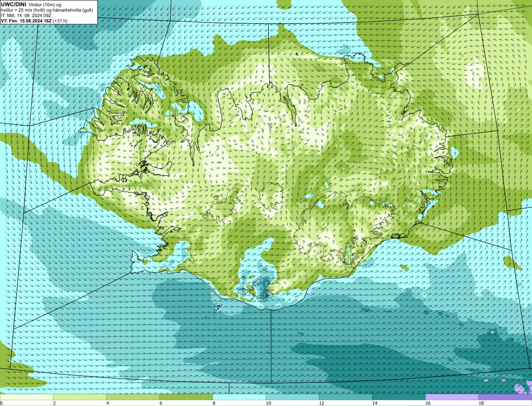This screenshot has height=406, width=532.
Task: Click the legend scale label "18"
Action: pyautogui.click(x=481, y=403)
